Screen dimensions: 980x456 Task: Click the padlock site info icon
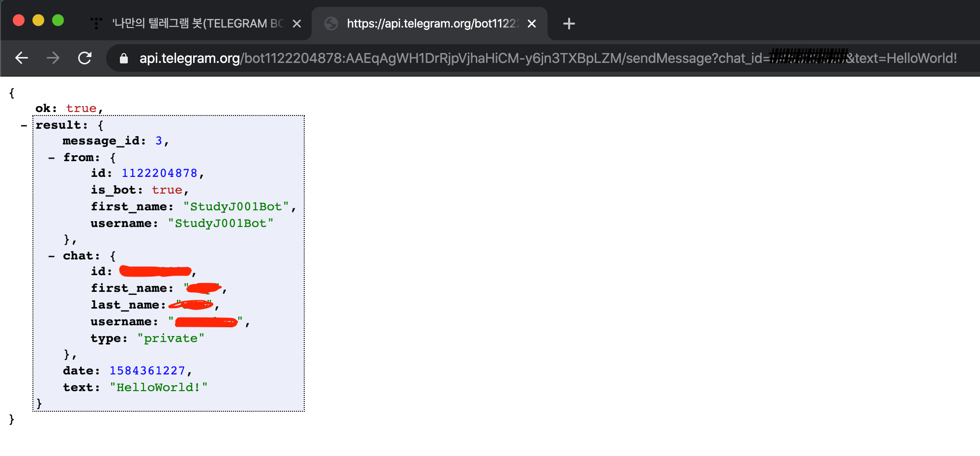[x=124, y=58]
